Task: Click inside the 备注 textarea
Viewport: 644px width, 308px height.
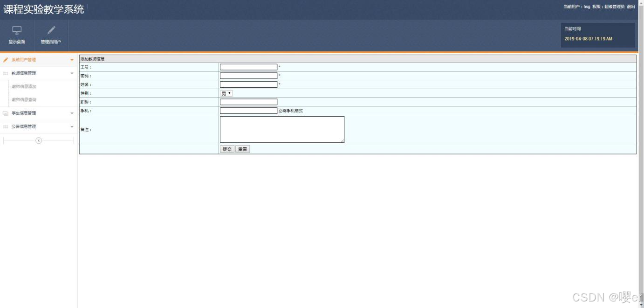Action: (282, 129)
